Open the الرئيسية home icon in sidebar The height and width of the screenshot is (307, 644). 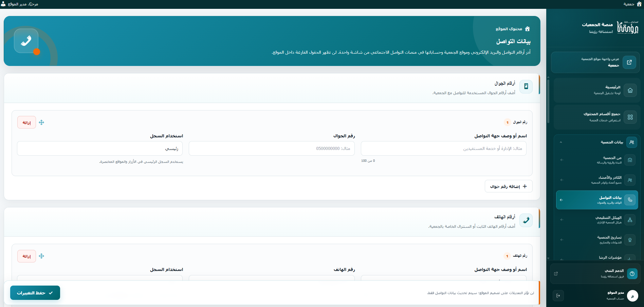pos(630,90)
